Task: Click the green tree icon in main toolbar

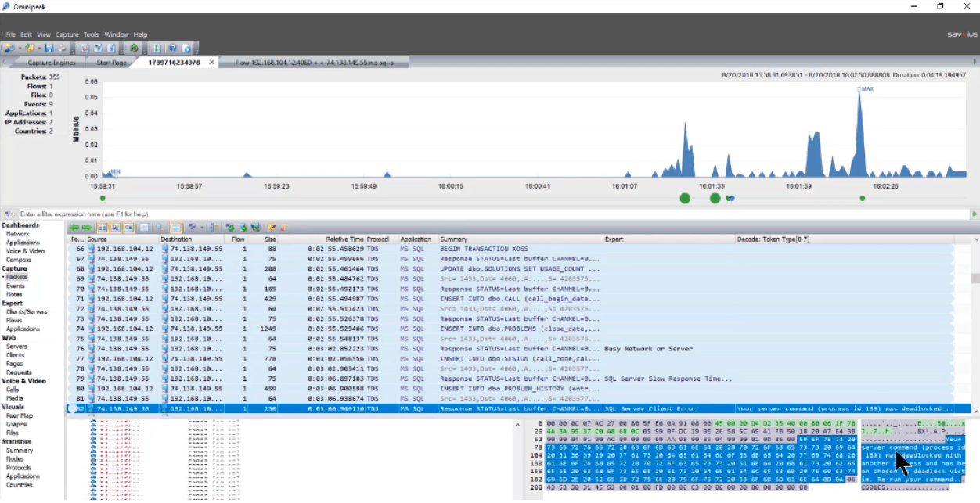Action: pyautogui.click(x=134, y=49)
